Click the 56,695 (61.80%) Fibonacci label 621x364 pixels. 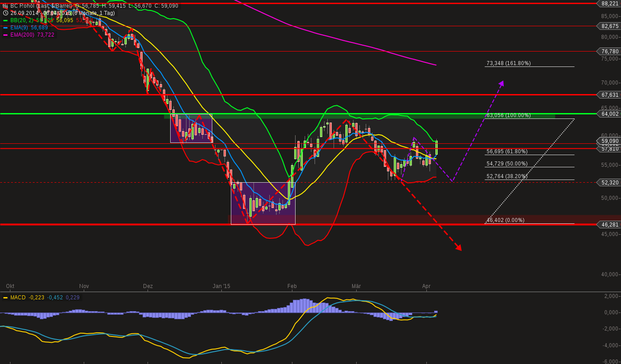coord(507,151)
